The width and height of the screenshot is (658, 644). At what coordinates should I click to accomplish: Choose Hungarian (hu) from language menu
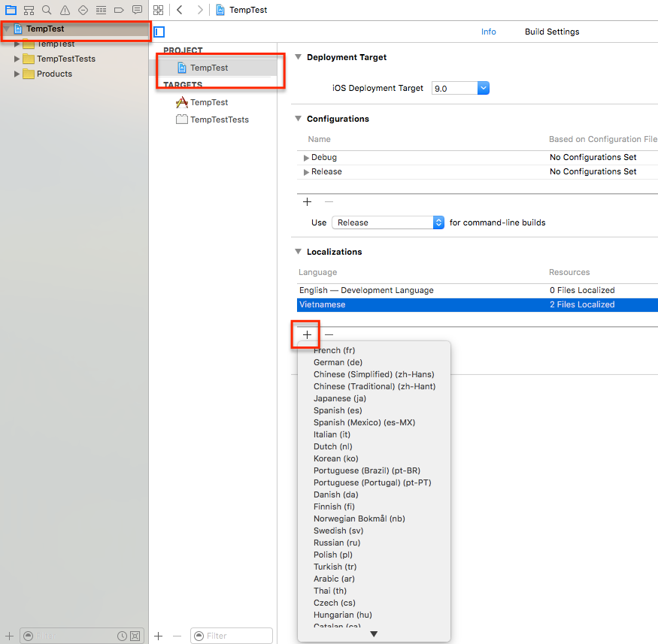(x=374, y=615)
